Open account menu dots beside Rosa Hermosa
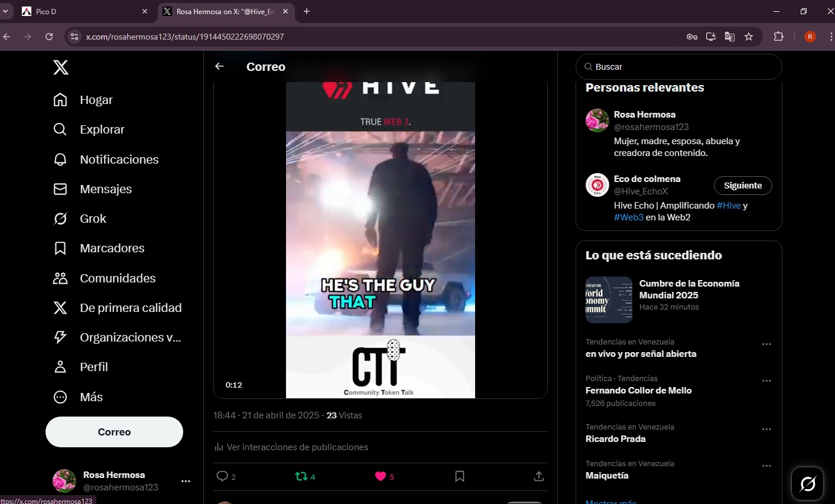This screenshot has height=504, width=835. (186, 481)
